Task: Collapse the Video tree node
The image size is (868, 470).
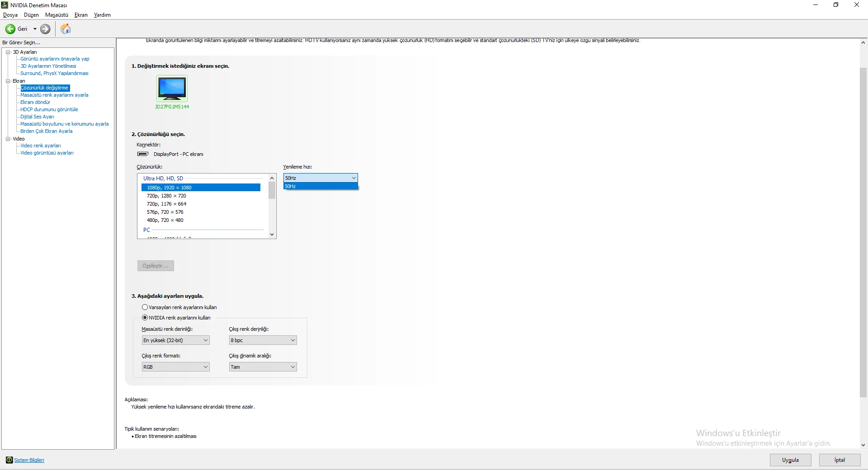Action: pyautogui.click(x=8, y=139)
